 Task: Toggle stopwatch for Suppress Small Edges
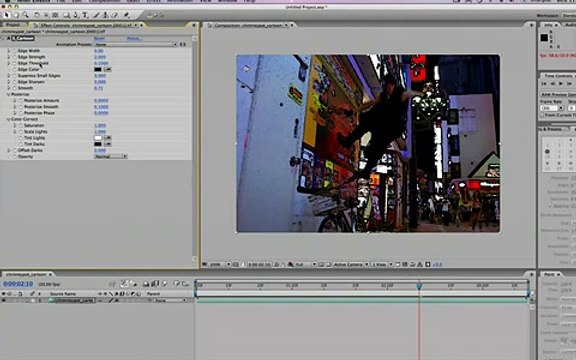[15, 76]
